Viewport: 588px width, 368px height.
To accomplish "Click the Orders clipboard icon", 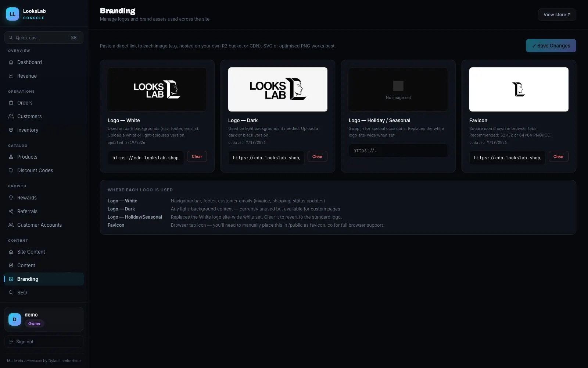I will pos(11,103).
